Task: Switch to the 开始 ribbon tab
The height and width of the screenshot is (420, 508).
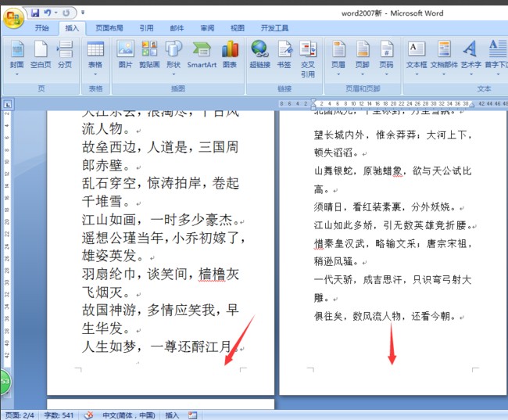Action: coord(41,28)
